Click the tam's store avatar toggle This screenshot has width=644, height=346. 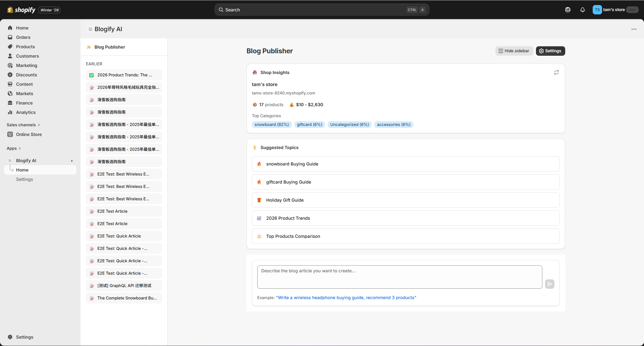[x=597, y=10]
